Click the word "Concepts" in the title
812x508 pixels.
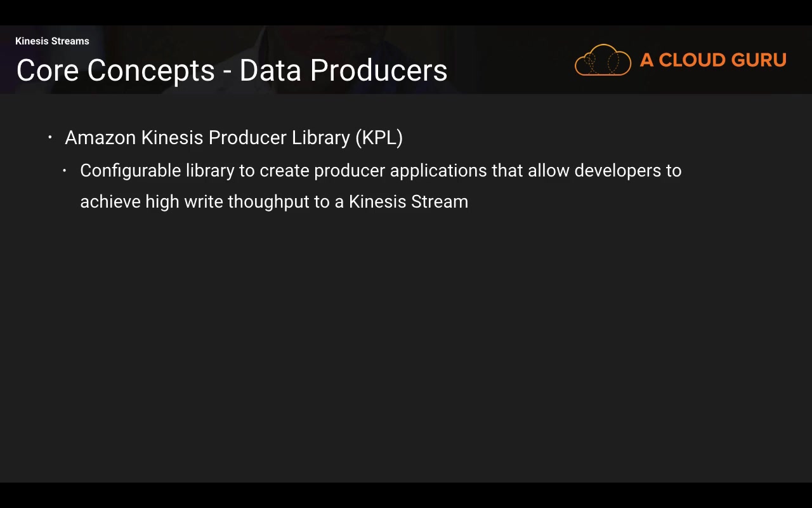pos(151,70)
